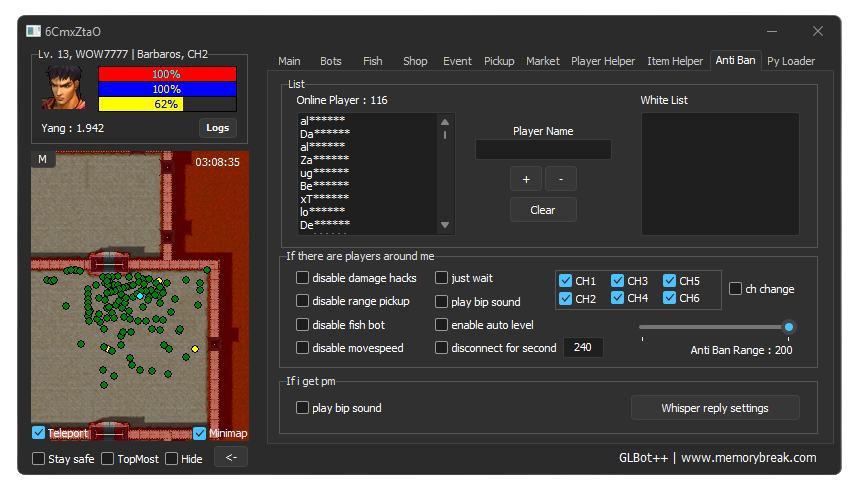Toggle disable range pickup option
The height and width of the screenshot is (487, 854).
[x=302, y=301]
